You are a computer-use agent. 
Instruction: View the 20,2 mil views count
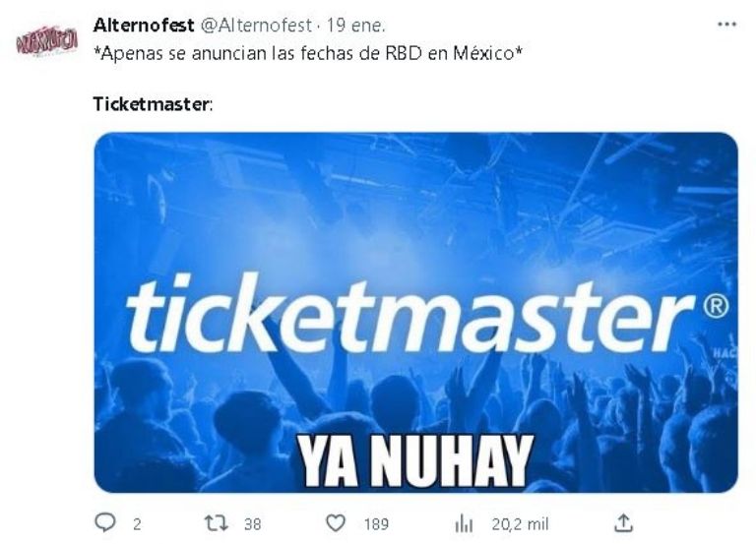pos(520,524)
